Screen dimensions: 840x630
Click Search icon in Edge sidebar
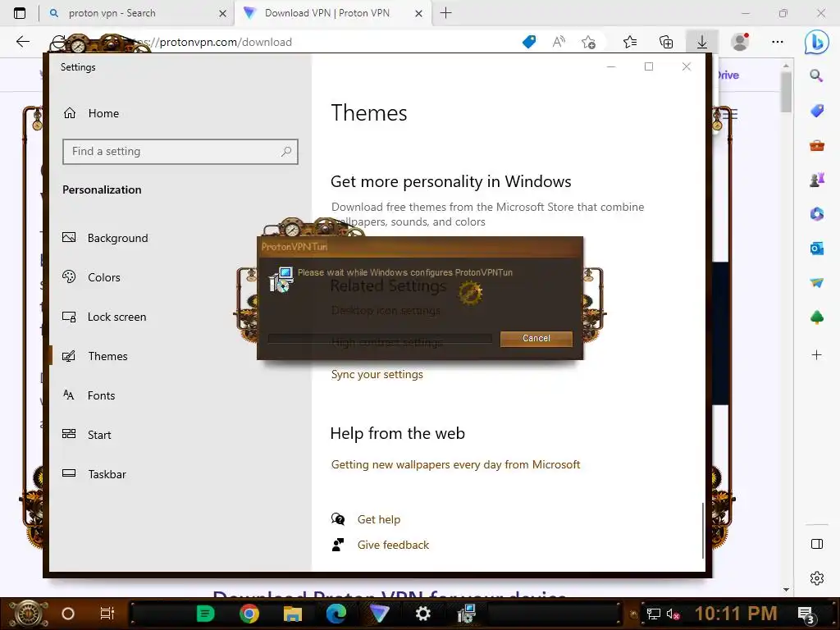click(816, 75)
